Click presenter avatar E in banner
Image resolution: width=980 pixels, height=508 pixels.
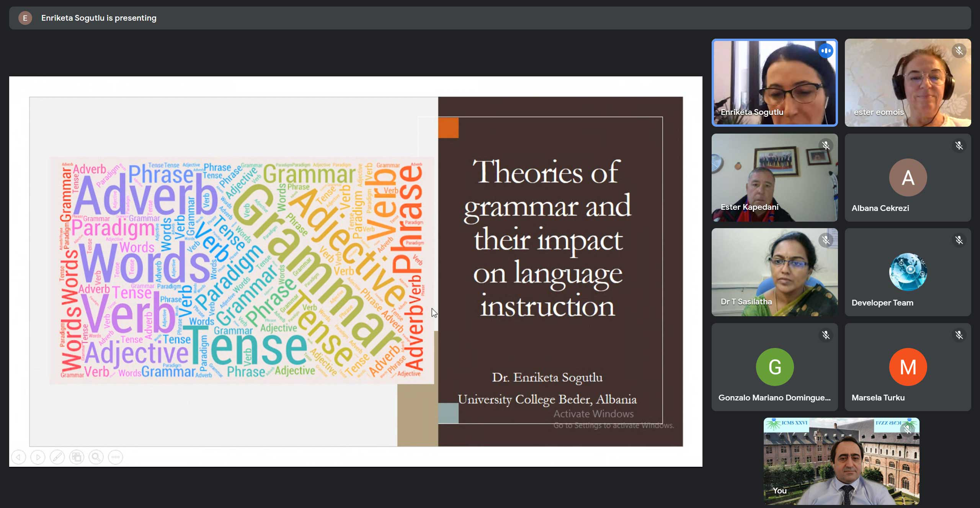pos(25,18)
